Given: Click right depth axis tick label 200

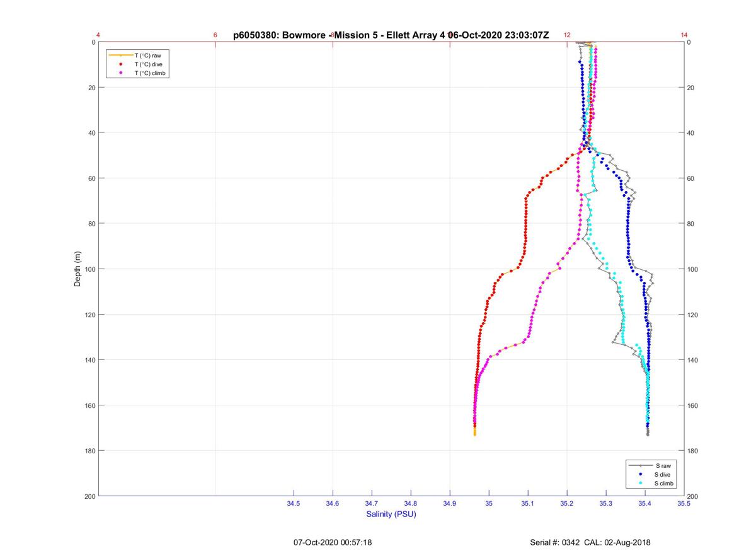Looking at the screenshot, I should coord(694,496).
